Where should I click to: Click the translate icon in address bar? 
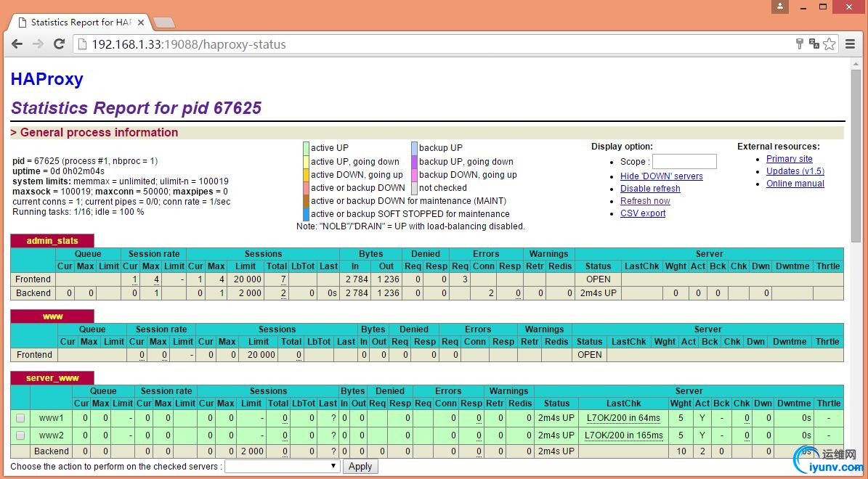tap(814, 44)
